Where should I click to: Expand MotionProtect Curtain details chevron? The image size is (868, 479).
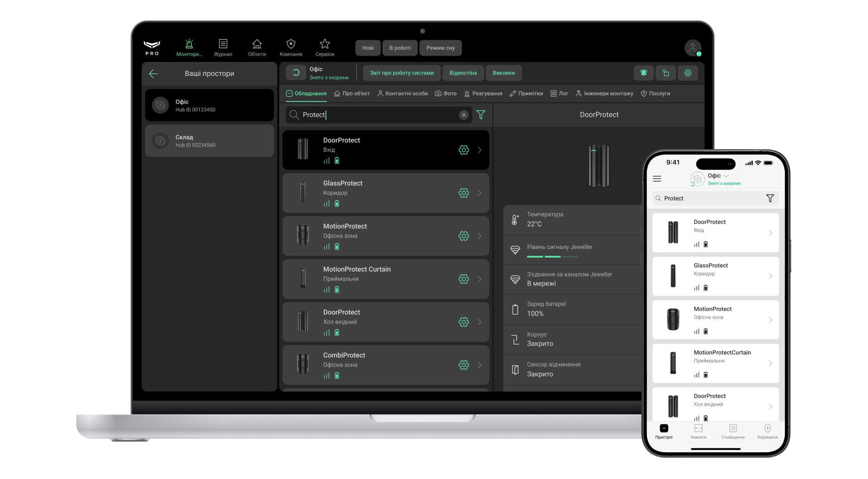pos(480,279)
